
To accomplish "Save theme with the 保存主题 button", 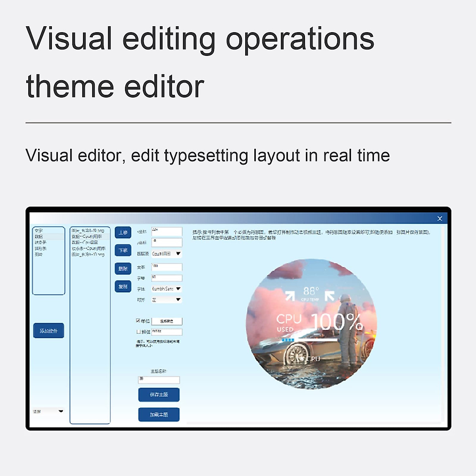I will [x=159, y=395].
